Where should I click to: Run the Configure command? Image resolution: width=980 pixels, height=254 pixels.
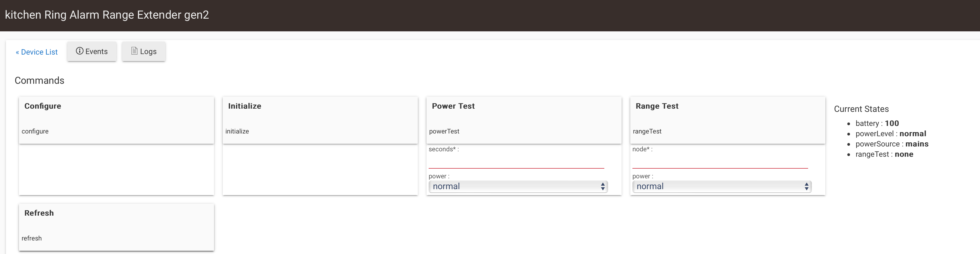tap(116, 120)
